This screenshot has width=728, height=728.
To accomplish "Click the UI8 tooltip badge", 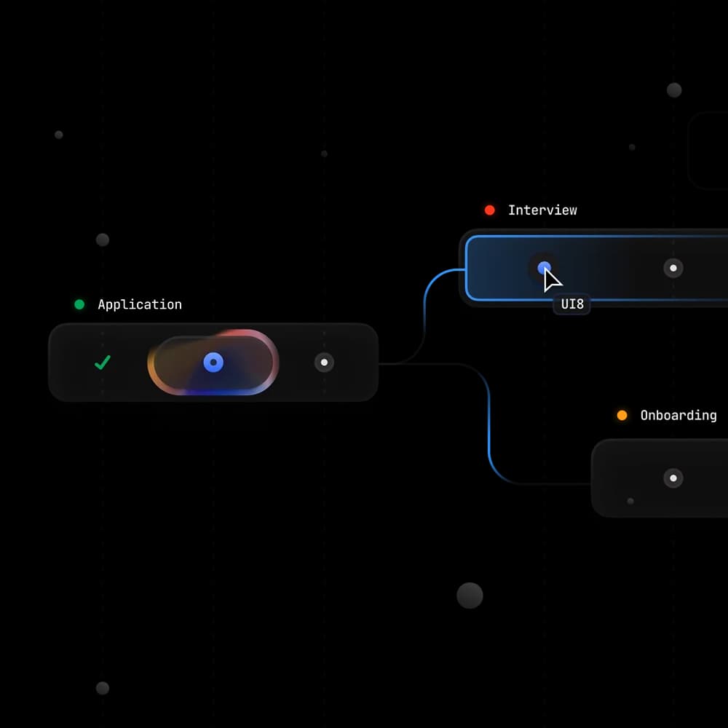I will click(x=573, y=304).
